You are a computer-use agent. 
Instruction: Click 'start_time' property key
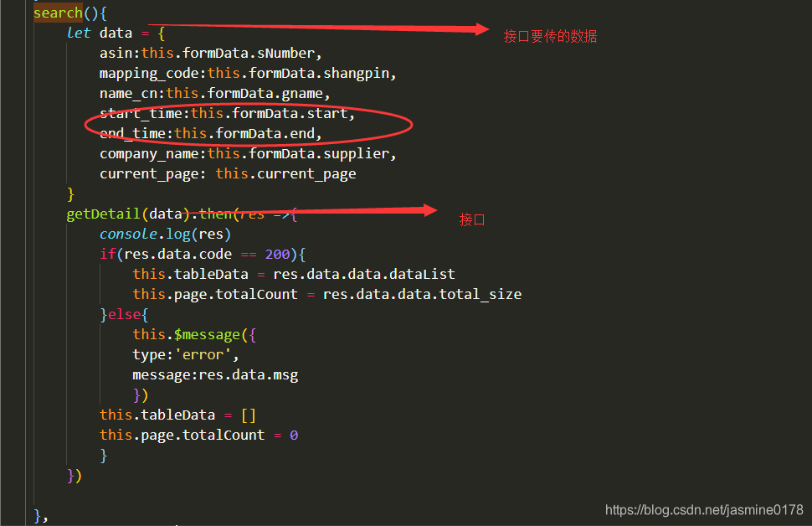(141, 113)
